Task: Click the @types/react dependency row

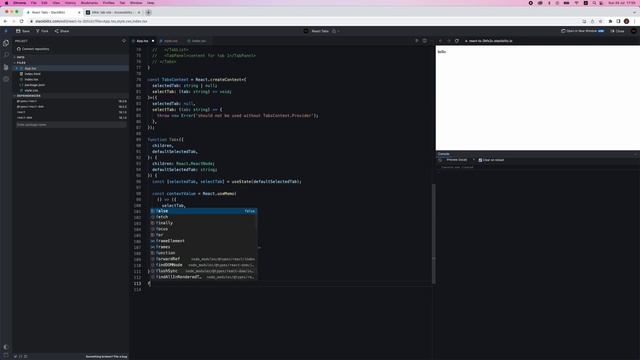Action: tap(71, 101)
